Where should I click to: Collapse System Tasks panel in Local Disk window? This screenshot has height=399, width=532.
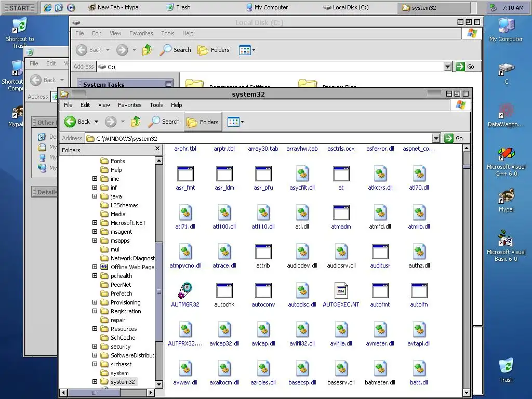tap(169, 84)
